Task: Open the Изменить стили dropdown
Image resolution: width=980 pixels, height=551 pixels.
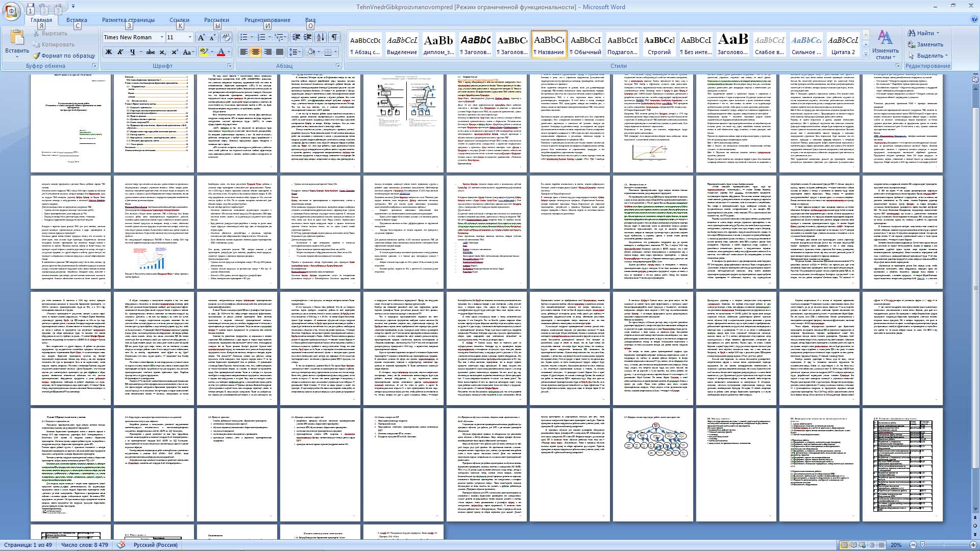Action: click(885, 45)
